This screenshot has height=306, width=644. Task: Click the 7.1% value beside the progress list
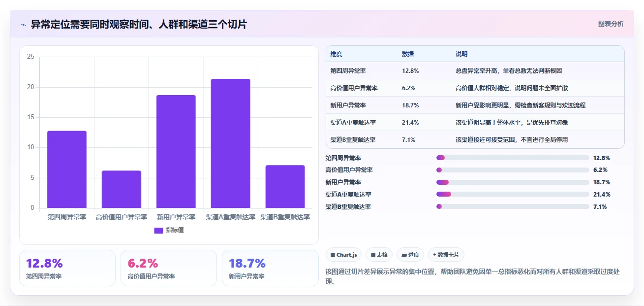pyautogui.click(x=600, y=207)
